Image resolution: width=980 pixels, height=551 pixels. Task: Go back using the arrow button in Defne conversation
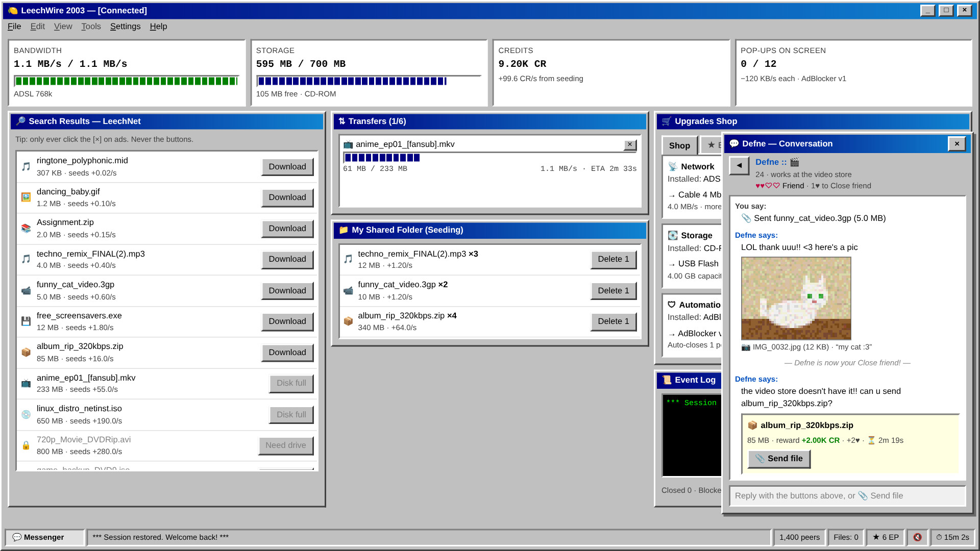click(739, 166)
